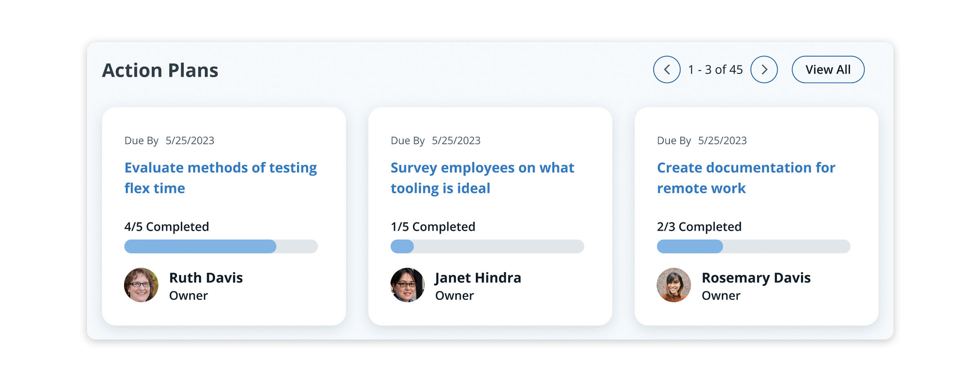Viewport: 980px width, 382px height.
Task: Go to next action plans page
Action: pyautogui.click(x=764, y=69)
